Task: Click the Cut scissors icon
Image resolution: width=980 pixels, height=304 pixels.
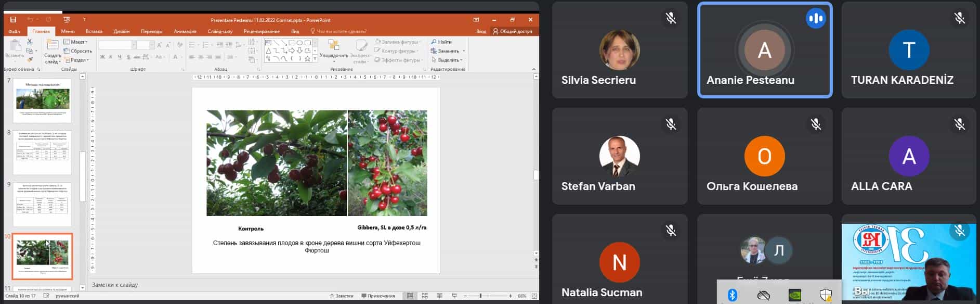Action: pyautogui.click(x=30, y=42)
